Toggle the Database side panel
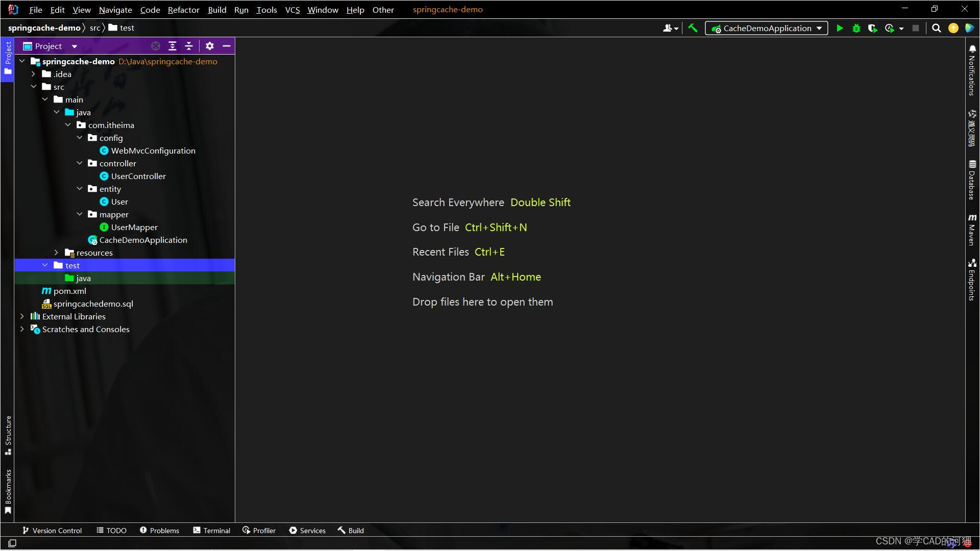 [972, 180]
